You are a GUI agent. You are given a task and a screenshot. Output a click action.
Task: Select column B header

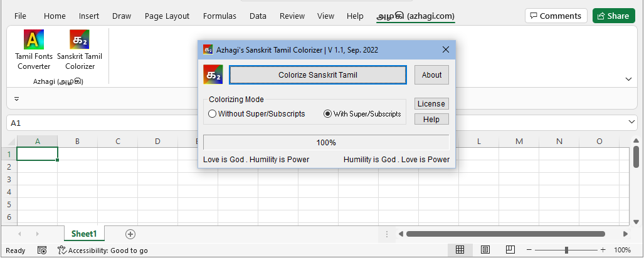click(77, 142)
